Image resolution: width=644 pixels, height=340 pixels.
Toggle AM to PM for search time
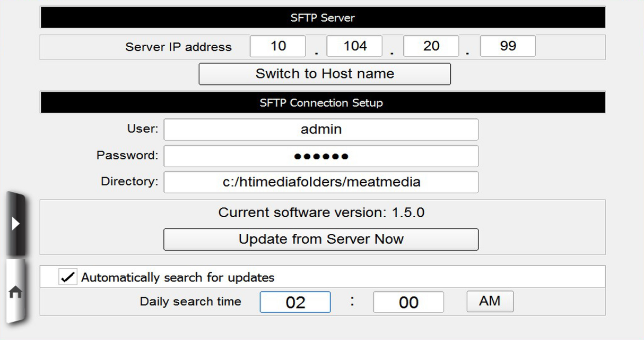click(x=489, y=301)
